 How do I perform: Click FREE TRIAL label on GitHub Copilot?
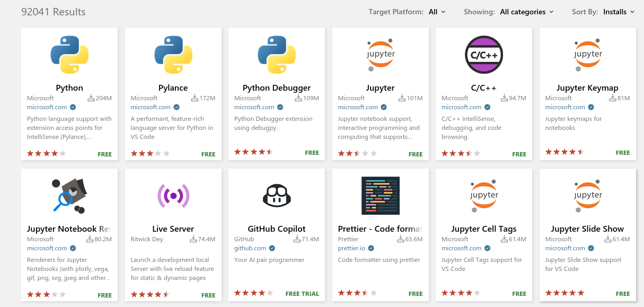(x=302, y=294)
